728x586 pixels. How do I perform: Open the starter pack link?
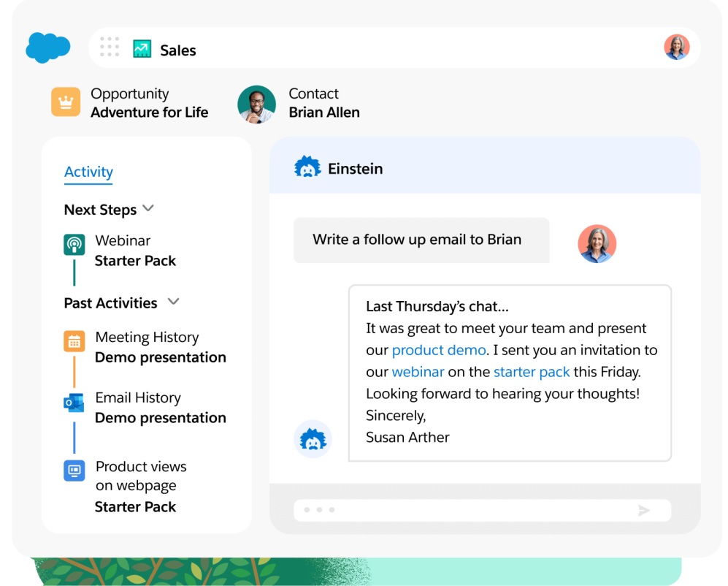pyautogui.click(x=532, y=372)
